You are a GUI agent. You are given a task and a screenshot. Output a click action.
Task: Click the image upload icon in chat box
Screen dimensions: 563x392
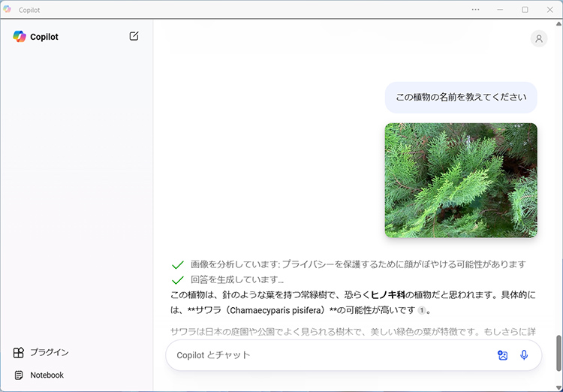point(503,355)
